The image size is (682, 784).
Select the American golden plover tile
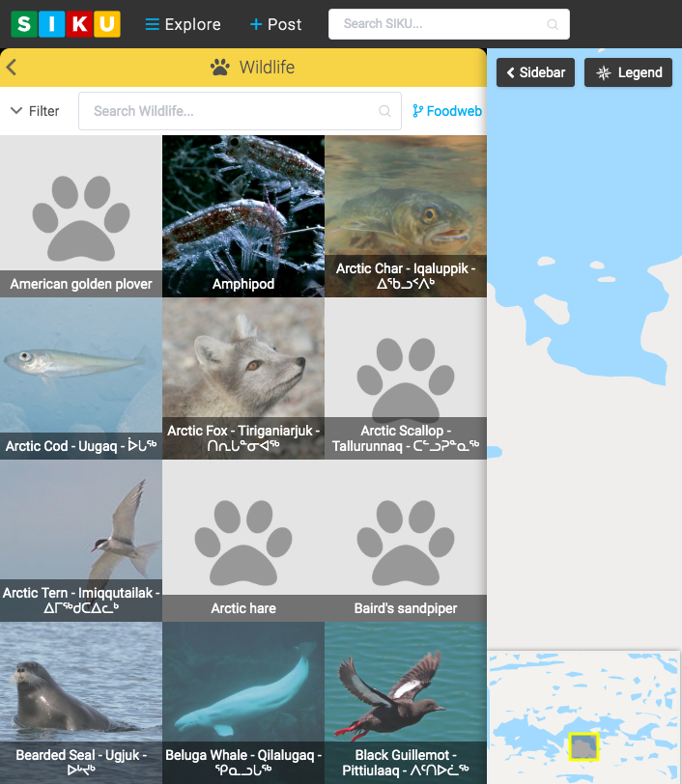tap(81, 216)
